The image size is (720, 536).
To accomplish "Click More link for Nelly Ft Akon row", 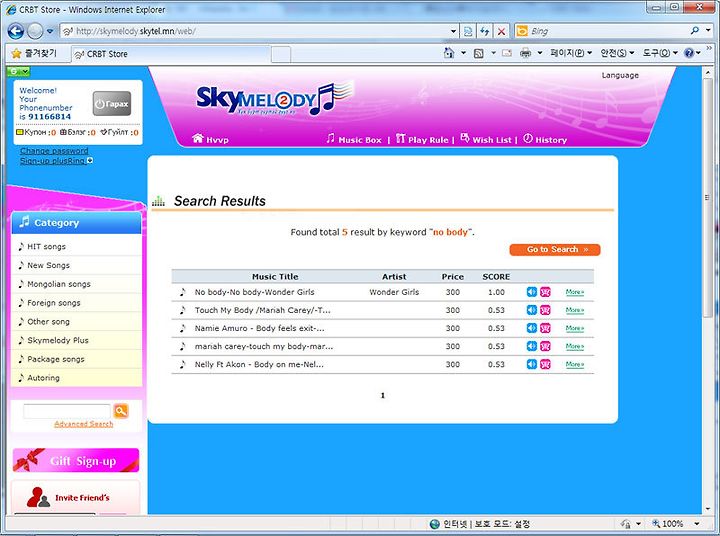I will (x=574, y=364).
